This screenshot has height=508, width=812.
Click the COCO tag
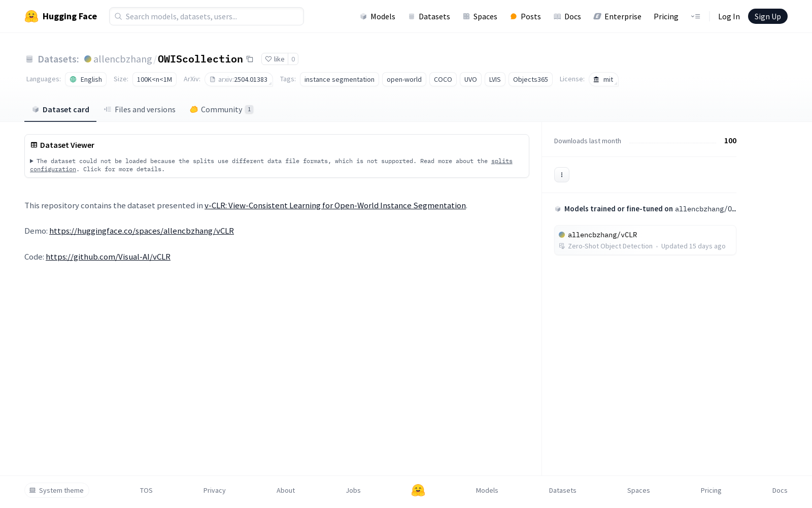443,79
